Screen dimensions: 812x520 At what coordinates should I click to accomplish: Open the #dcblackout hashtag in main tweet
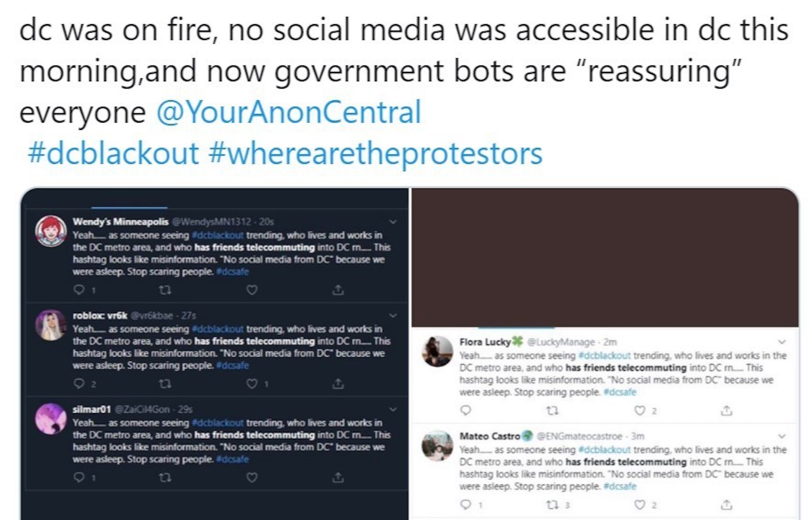pyautogui.click(x=113, y=153)
